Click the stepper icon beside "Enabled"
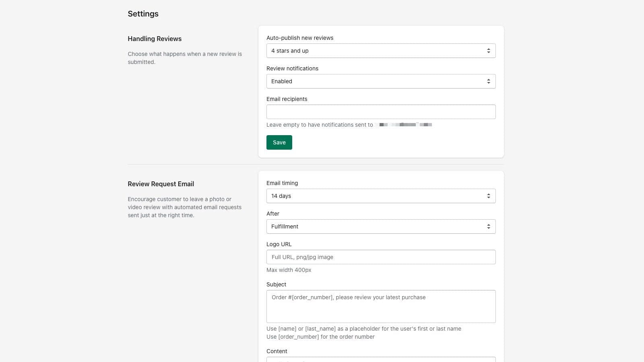 pyautogui.click(x=489, y=81)
